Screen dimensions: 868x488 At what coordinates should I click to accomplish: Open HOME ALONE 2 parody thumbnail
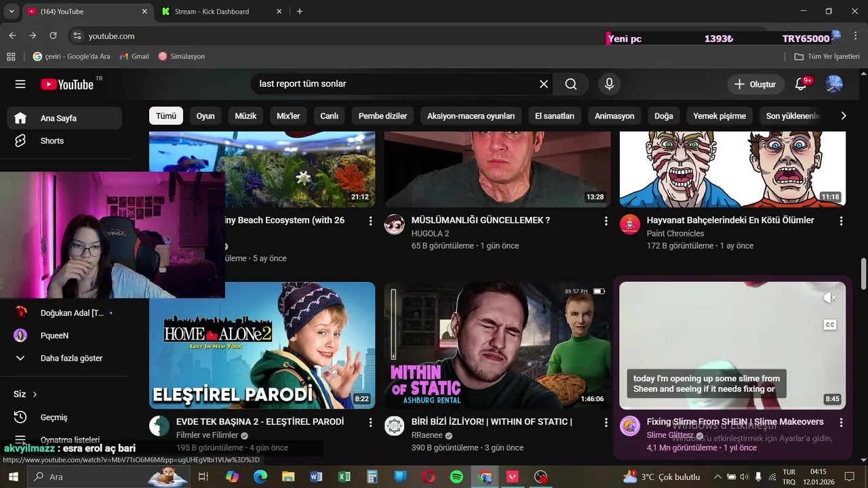pos(262,345)
